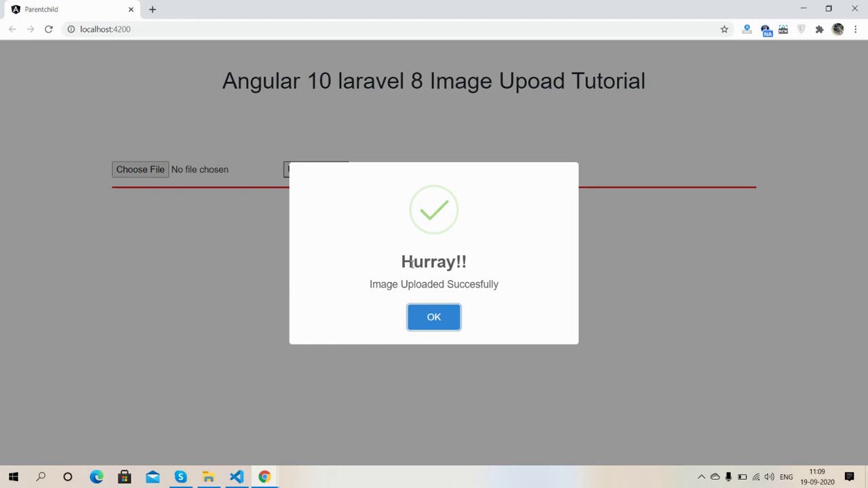Click the site information icon in address bar
The image size is (868, 488).
coord(71,29)
